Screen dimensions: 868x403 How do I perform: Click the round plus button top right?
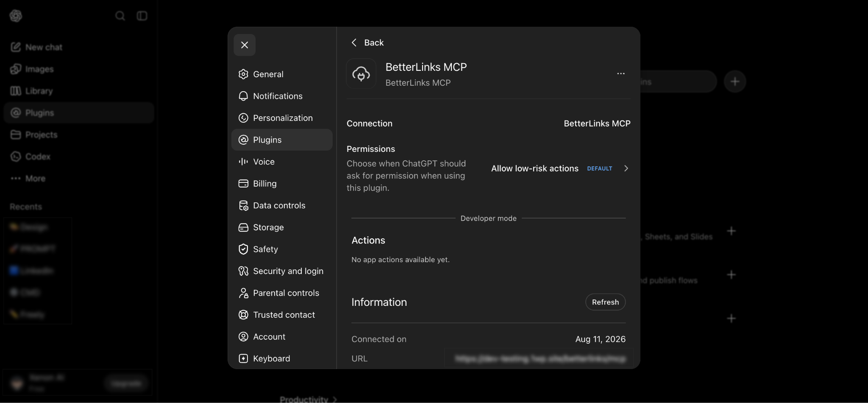point(735,81)
